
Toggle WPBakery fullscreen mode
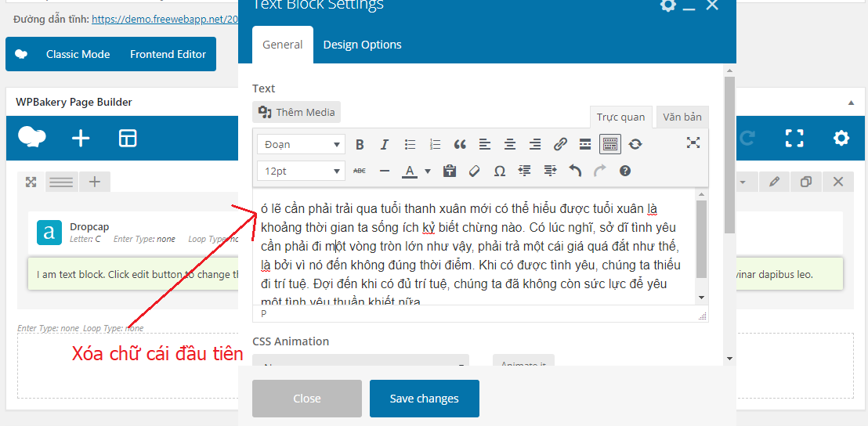coord(794,139)
